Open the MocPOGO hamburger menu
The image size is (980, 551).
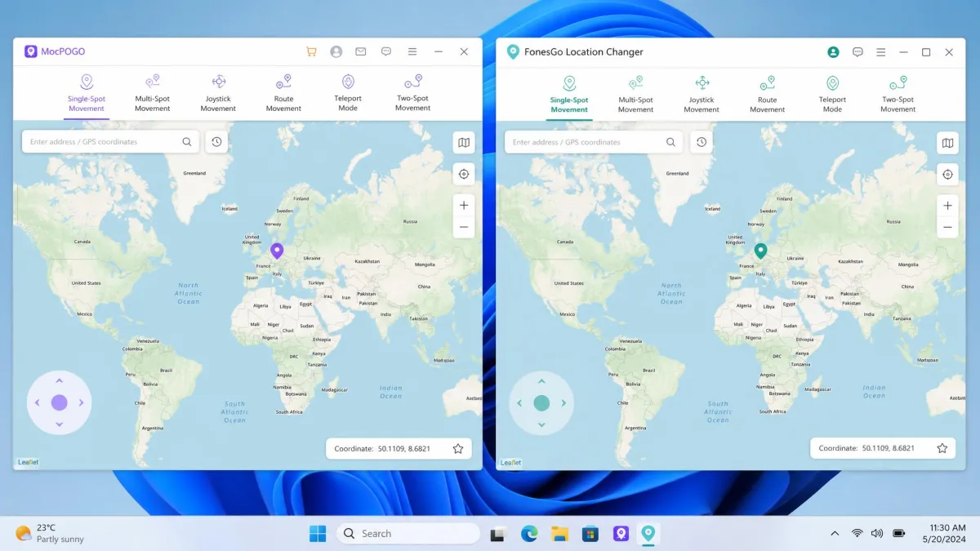(x=412, y=51)
